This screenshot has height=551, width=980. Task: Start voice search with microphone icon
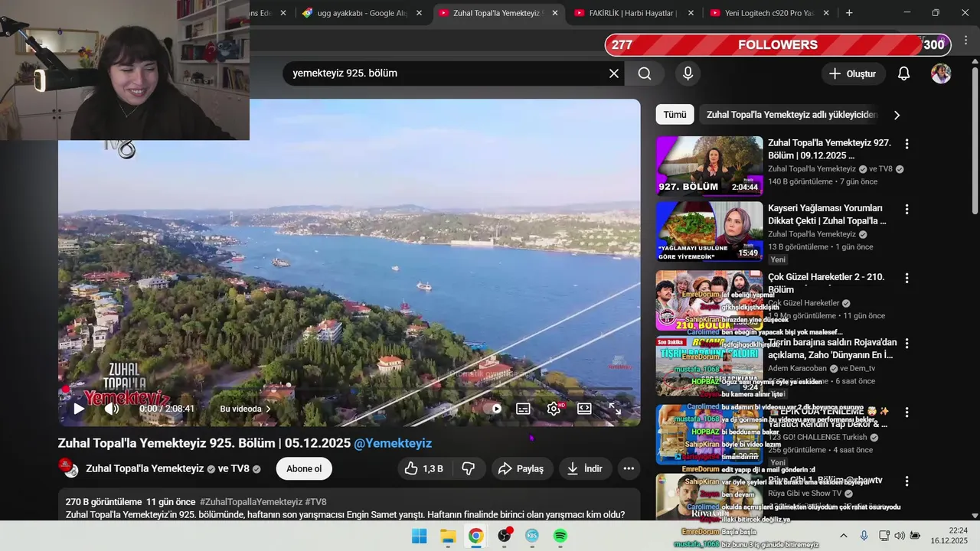coord(688,73)
